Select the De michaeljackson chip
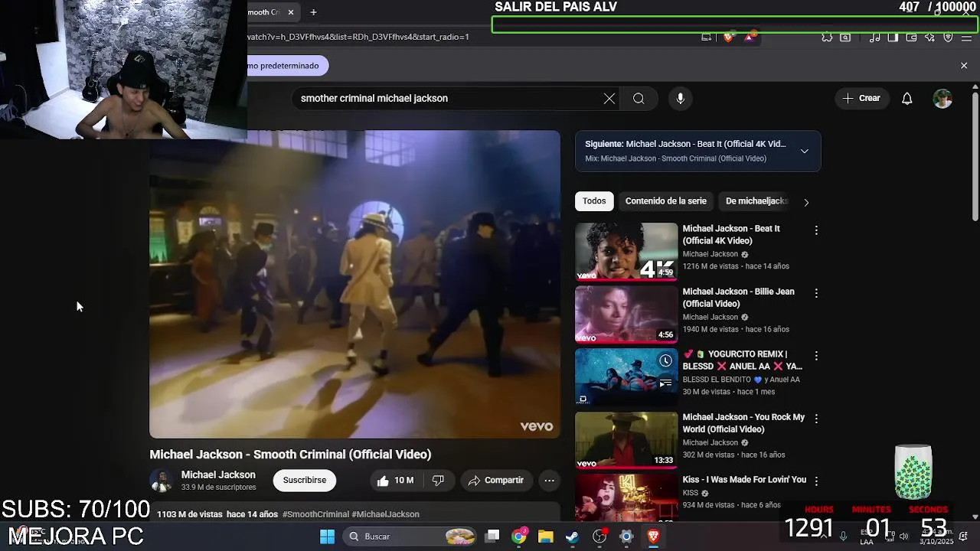This screenshot has width=980, height=551. coord(756,201)
